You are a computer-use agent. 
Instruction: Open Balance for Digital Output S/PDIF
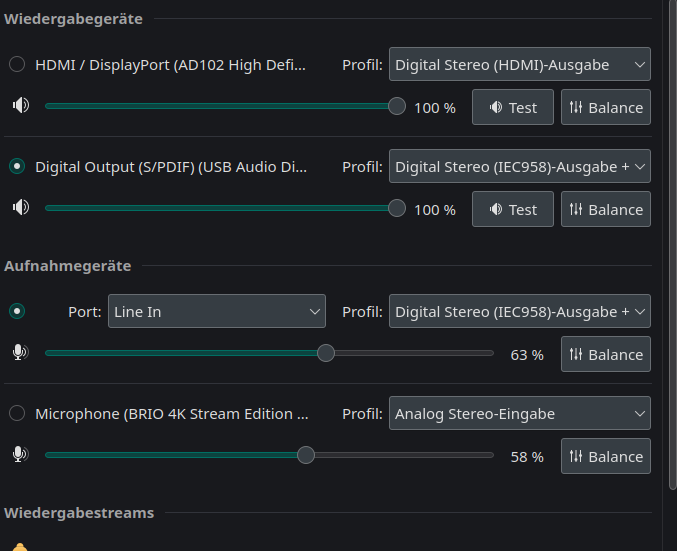click(606, 209)
